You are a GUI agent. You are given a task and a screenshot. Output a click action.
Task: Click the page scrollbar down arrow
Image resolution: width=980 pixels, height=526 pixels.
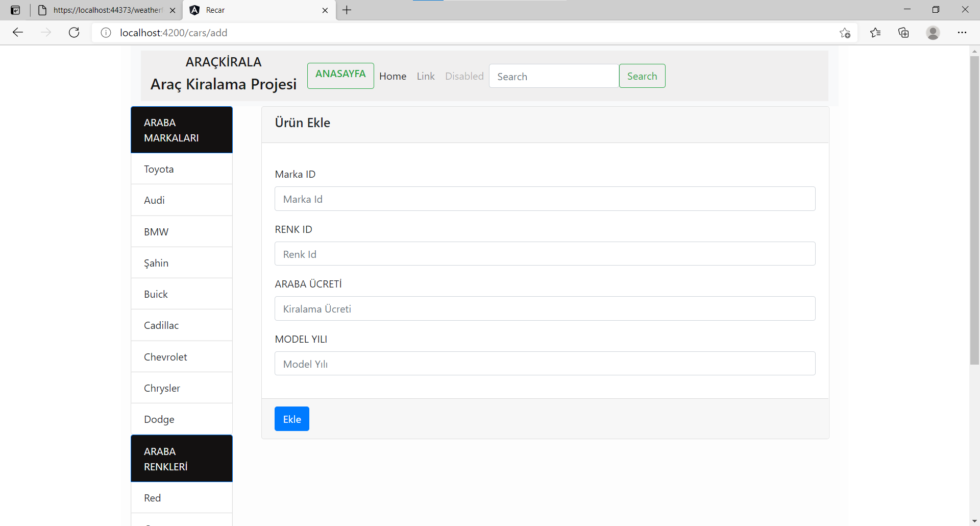pyautogui.click(x=974, y=520)
